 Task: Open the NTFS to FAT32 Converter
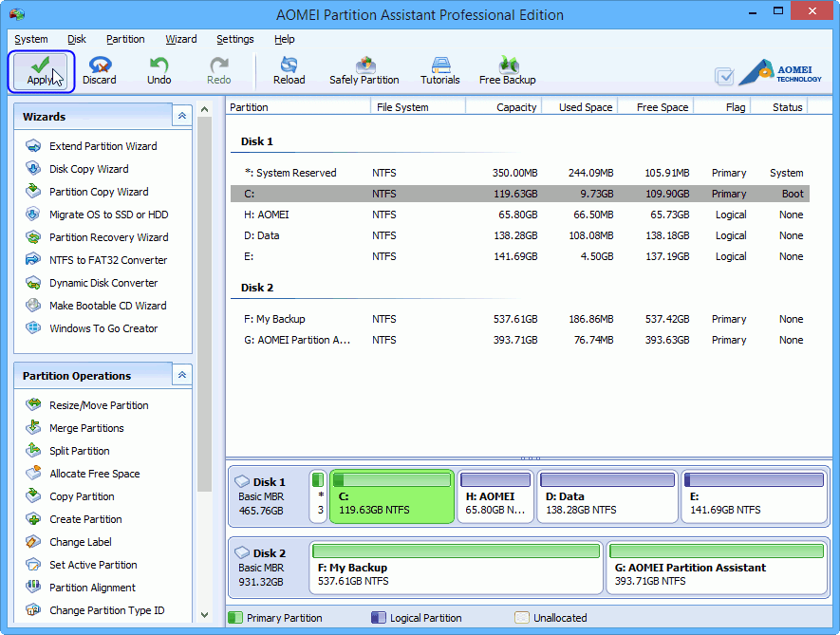pos(108,260)
